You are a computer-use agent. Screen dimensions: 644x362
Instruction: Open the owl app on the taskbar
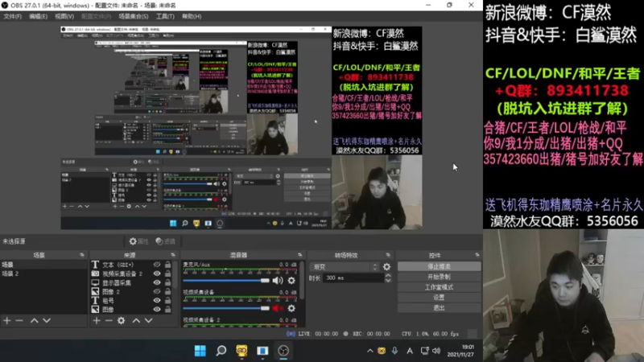(x=242, y=351)
